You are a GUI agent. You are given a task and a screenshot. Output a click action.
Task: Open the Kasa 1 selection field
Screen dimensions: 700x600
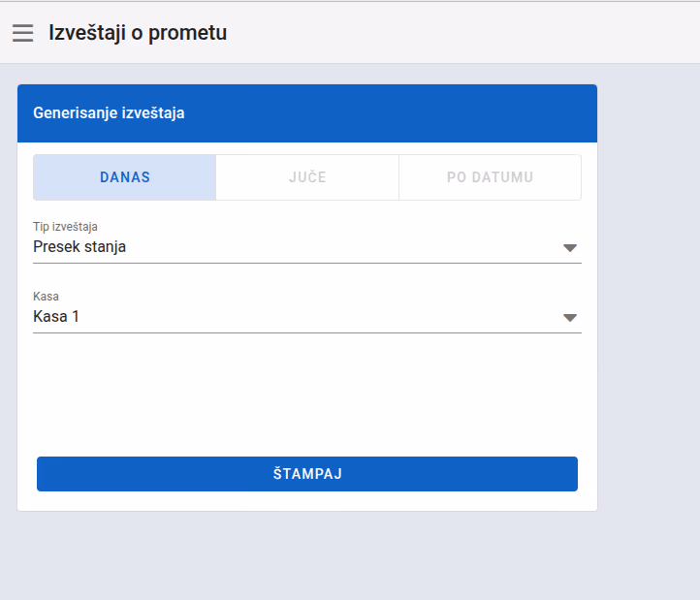pyautogui.click(x=307, y=317)
